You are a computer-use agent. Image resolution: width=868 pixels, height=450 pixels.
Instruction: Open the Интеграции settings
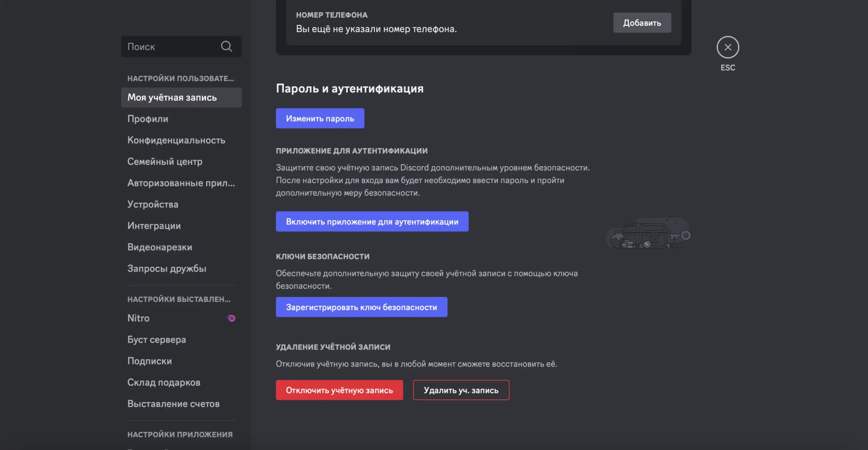pyautogui.click(x=154, y=226)
